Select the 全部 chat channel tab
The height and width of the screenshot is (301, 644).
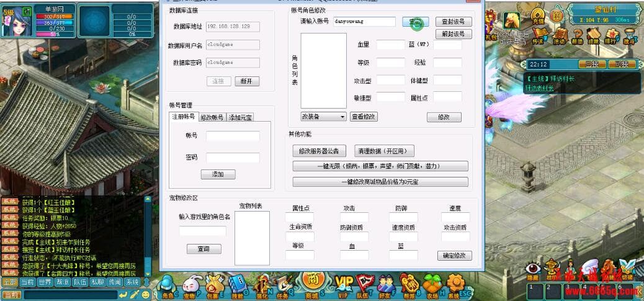[x=9, y=282]
